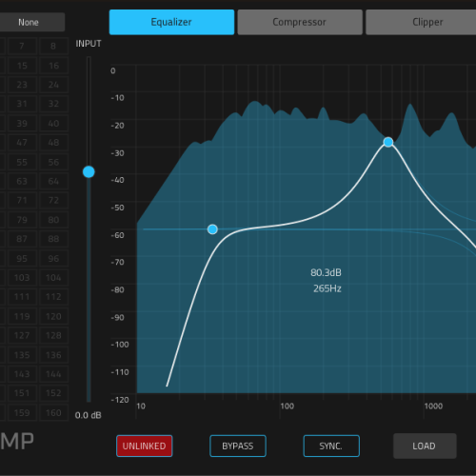Image resolution: width=476 pixels, height=476 pixels.
Task: Select channel 127
Action: click(x=22, y=335)
